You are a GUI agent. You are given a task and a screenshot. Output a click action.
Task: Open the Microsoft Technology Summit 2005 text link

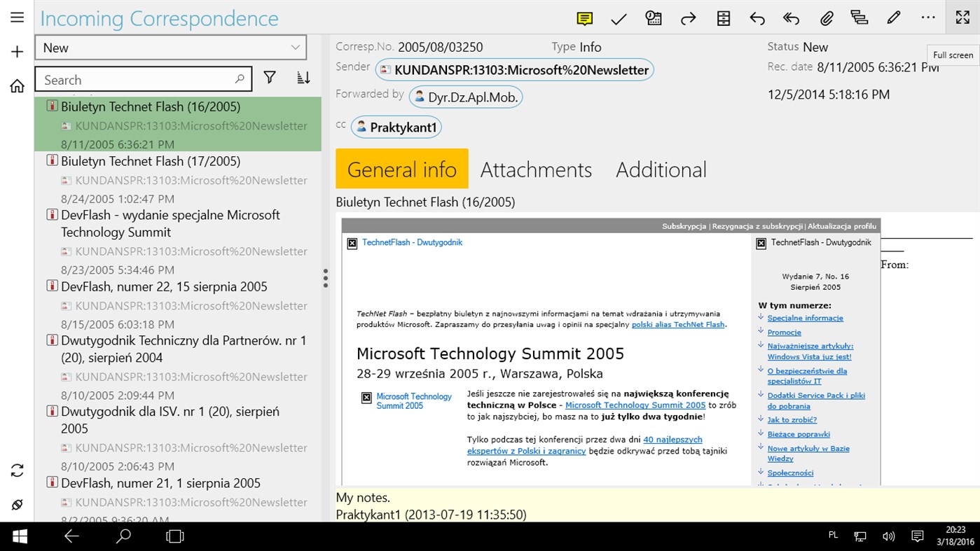click(x=635, y=405)
